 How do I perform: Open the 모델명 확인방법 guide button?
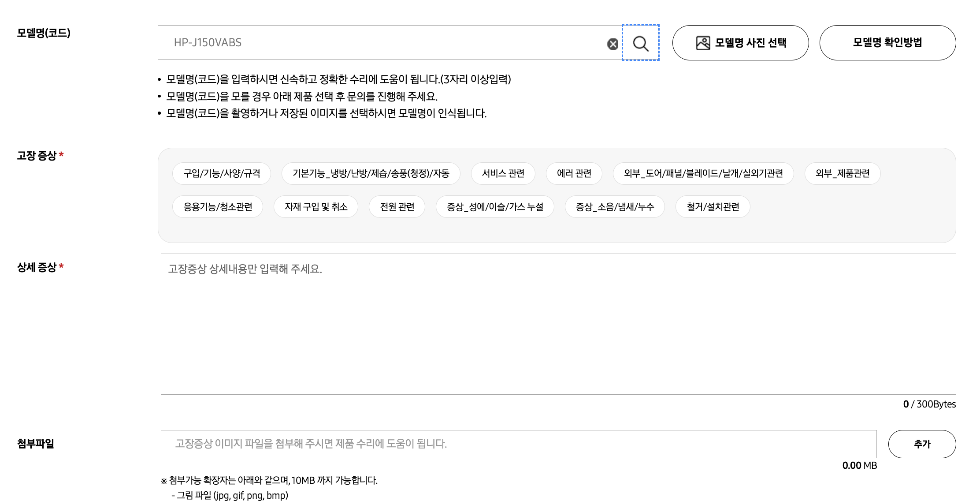[x=887, y=43]
